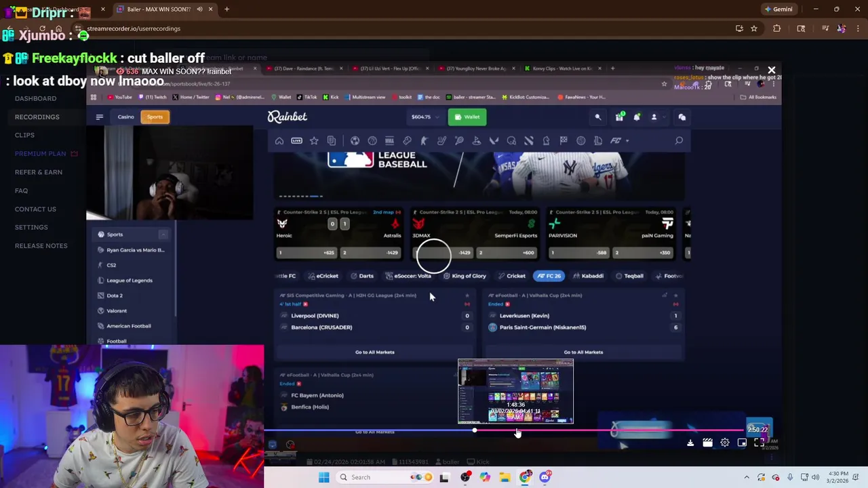The image size is (868, 488).
Task: Select the eSoccer: Volta chip
Action: [x=408, y=276]
